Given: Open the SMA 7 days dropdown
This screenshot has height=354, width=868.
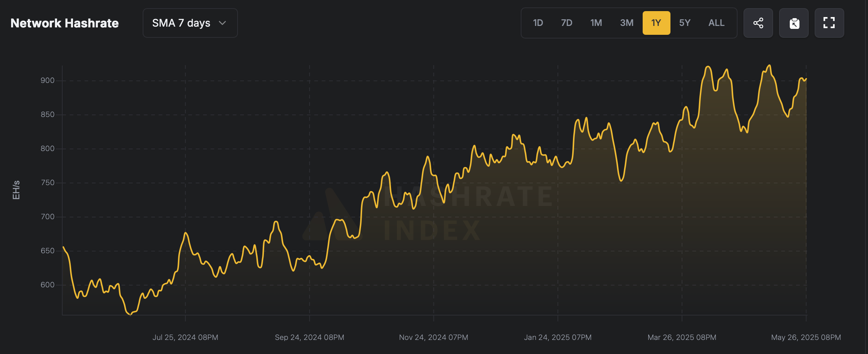Looking at the screenshot, I should [x=190, y=23].
